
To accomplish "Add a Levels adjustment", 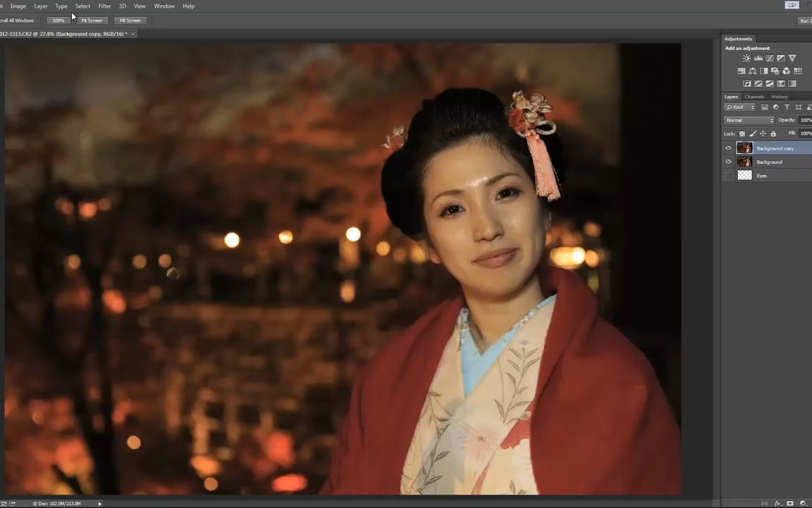I will (758, 58).
